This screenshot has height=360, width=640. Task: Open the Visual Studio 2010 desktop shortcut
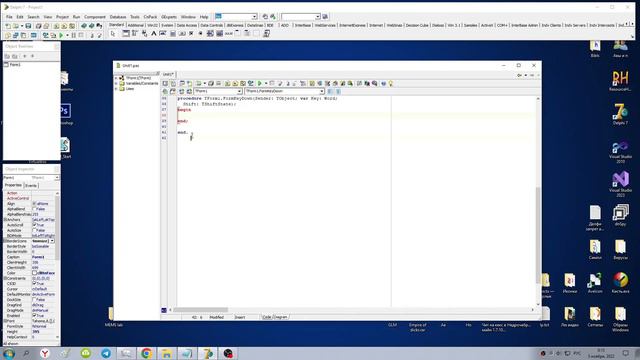click(620, 152)
